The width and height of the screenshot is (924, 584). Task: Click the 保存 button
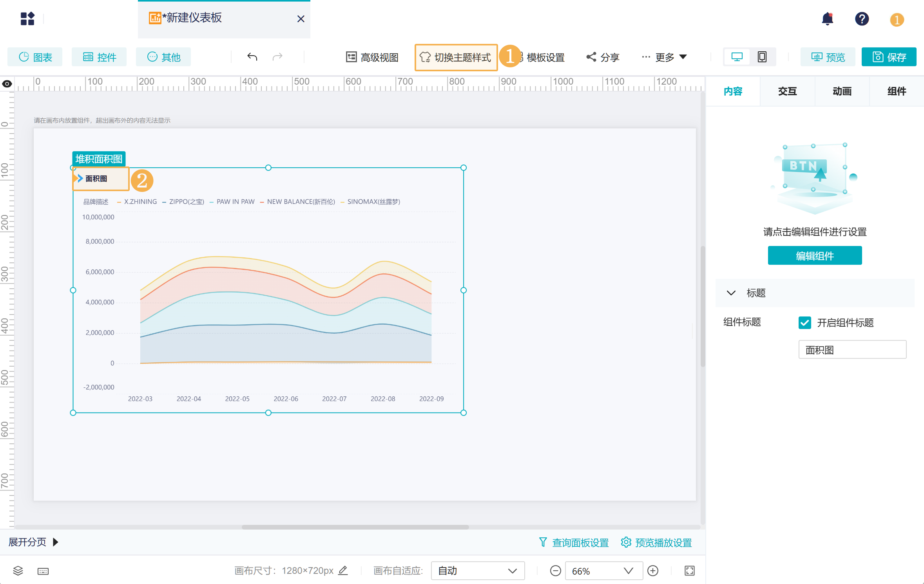coord(889,57)
